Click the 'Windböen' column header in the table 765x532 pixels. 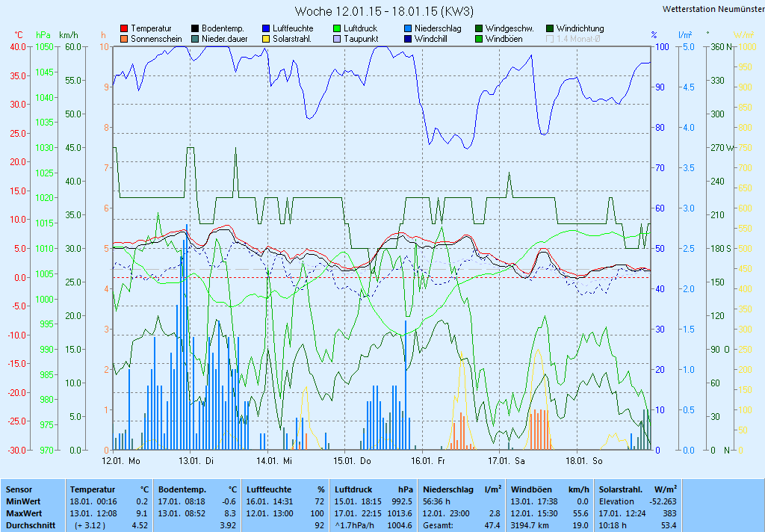pyautogui.click(x=531, y=489)
